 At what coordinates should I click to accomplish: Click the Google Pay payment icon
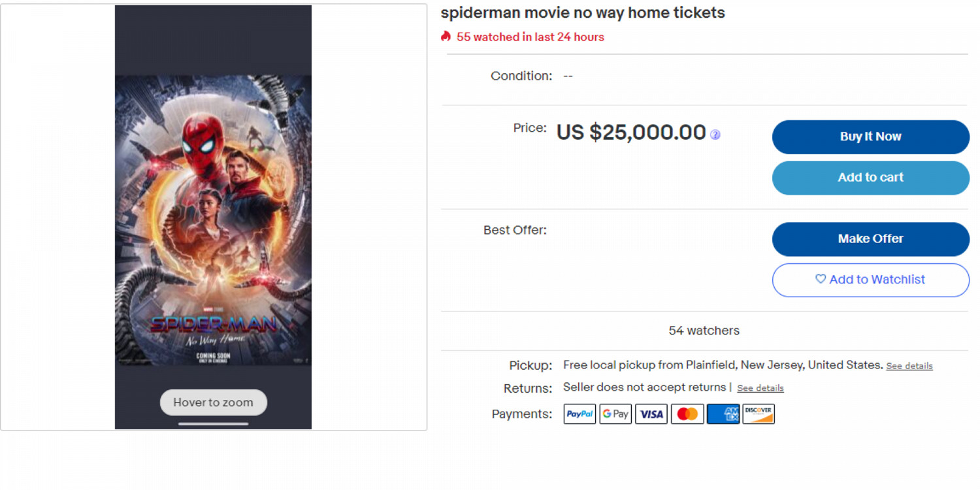[x=615, y=414]
